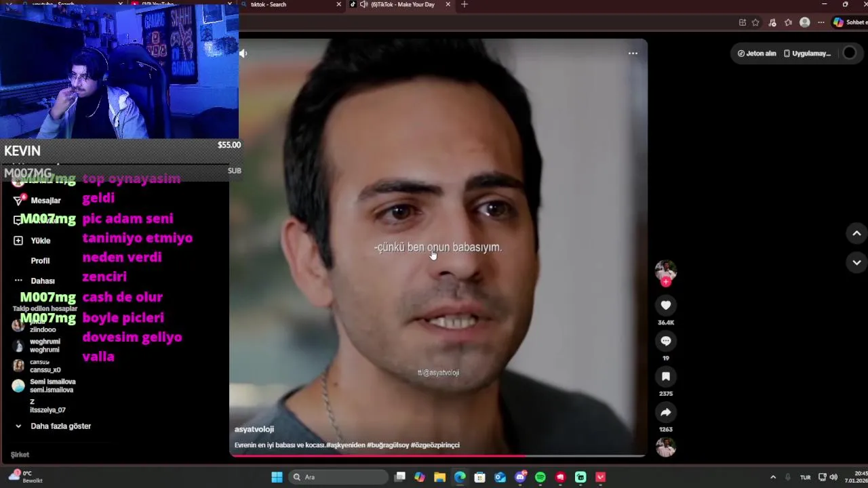Open Task View from the taskbar
This screenshot has width=868, height=488.
tap(400, 477)
